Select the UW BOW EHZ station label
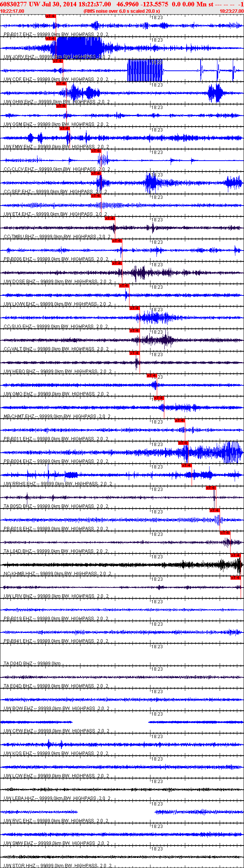This screenshot has width=244, height=868. tap(19, 708)
